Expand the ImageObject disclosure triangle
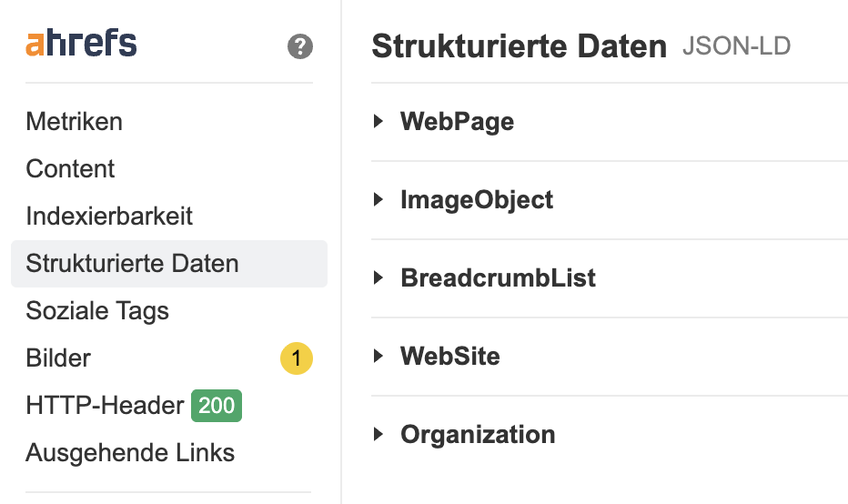This screenshot has height=504, width=848. 379,200
